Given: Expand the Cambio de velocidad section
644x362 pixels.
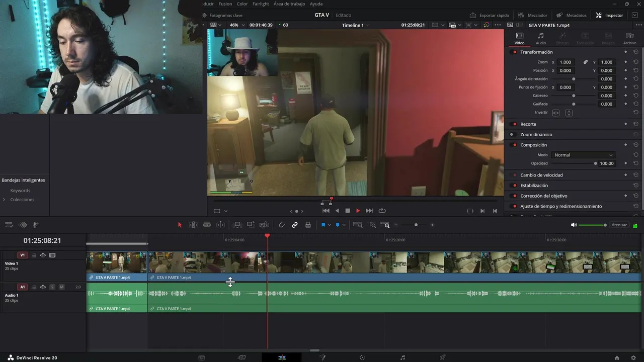Looking at the screenshot, I should tap(541, 175).
